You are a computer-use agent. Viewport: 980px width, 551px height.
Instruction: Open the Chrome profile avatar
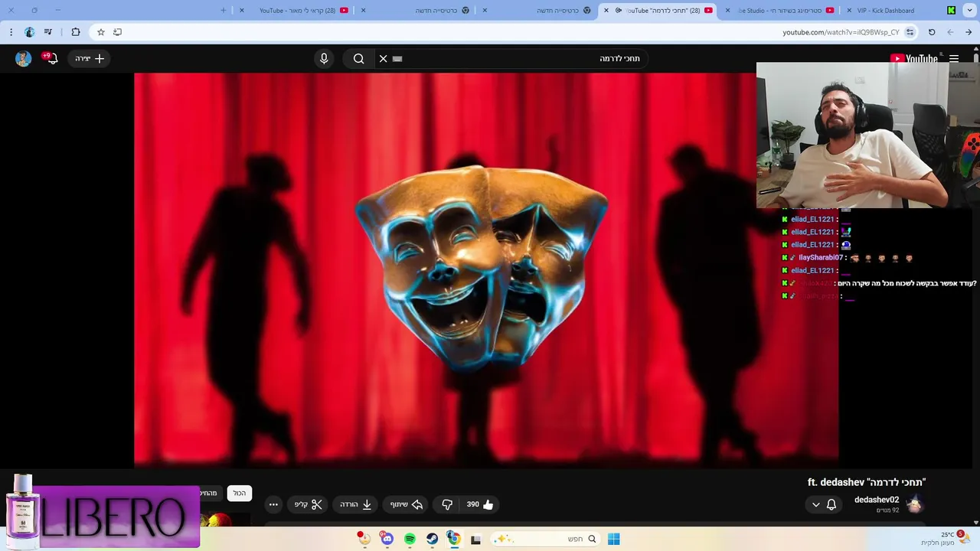pyautogui.click(x=29, y=32)
